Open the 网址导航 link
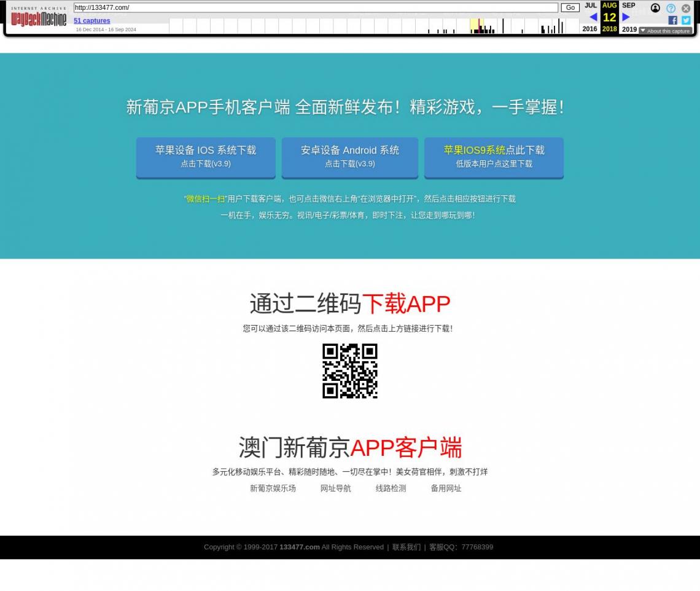The image size is (700, 591). [x=336, y=488]
